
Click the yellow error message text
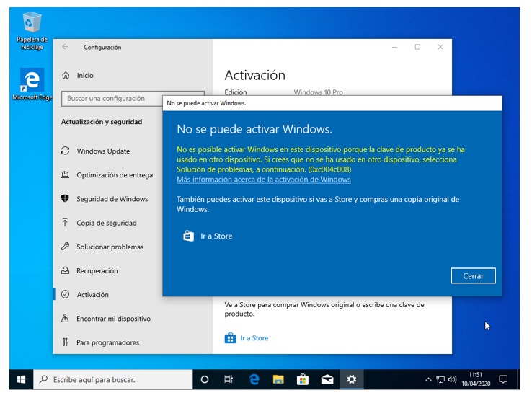[321, 159]
